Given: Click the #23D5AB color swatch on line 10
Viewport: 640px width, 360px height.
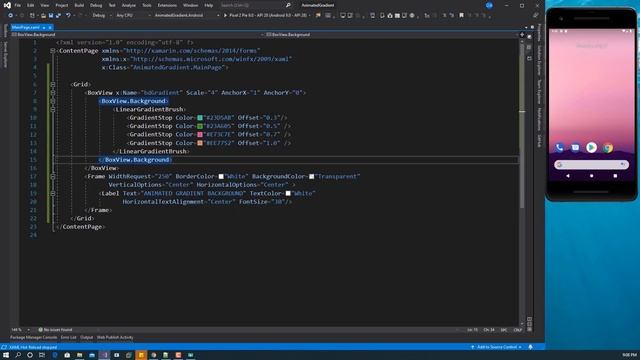Looking at the screenshot, I should [x=200, y=118].
